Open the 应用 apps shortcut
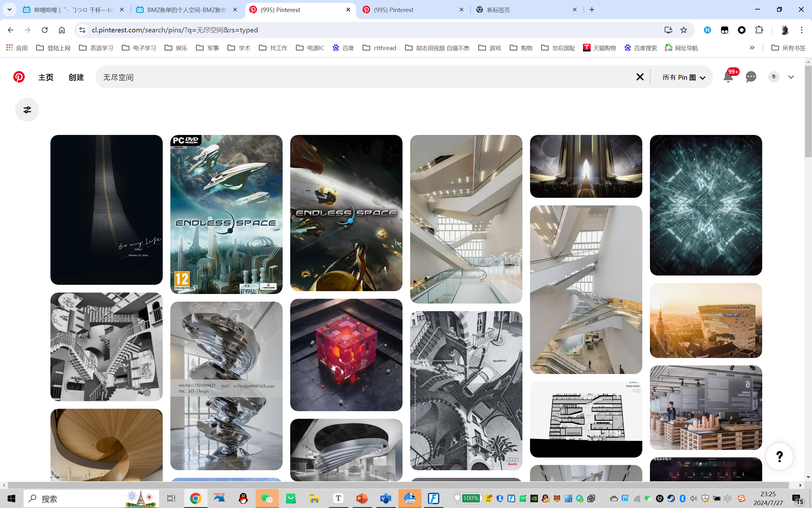This screenshot has width=812, height=508. (17, 48)
